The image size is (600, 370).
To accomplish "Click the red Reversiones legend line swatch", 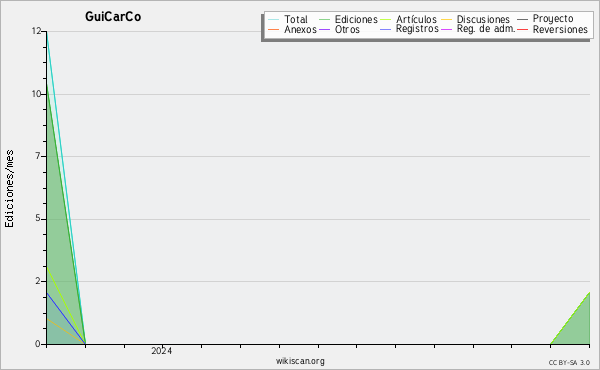I will tap(522, 29).
